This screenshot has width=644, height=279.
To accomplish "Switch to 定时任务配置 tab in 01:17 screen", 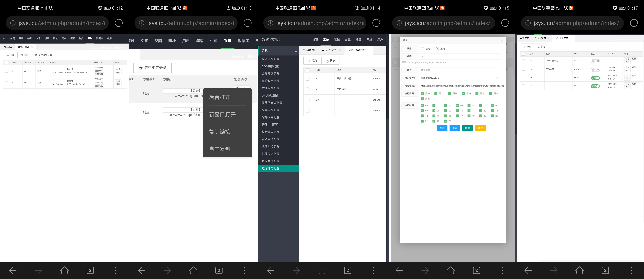I will tap(561, 39).
